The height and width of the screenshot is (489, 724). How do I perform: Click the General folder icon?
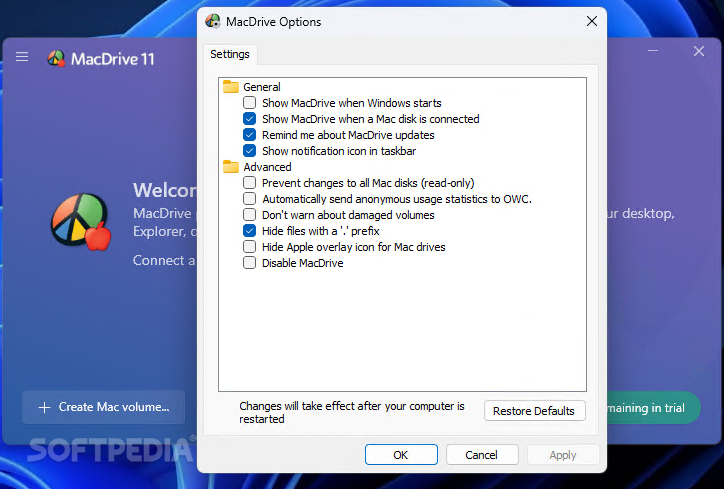pos(230,87)
